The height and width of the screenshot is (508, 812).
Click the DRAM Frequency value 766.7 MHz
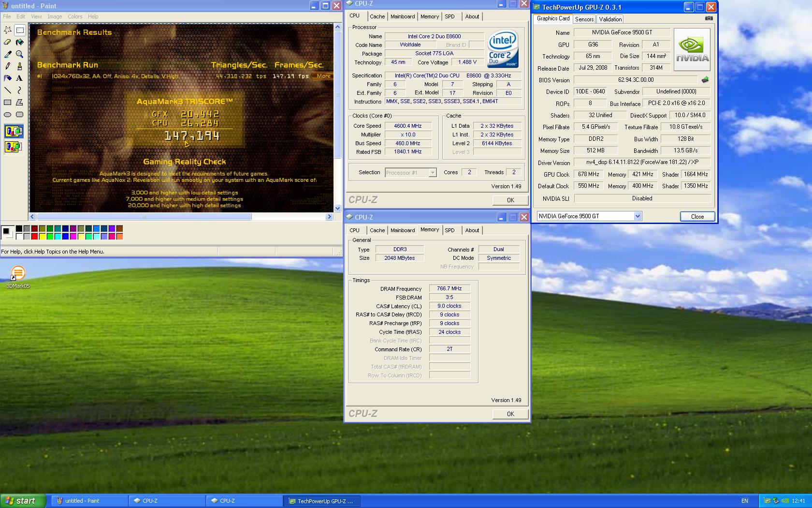pos(449,288)
